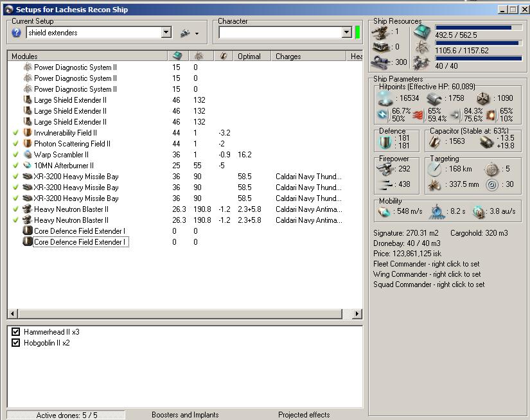Click the scan resolution icon showing 337.5 mm
Image resolution: width=530 pixels, height=420 pixels.
coord(434,184)
